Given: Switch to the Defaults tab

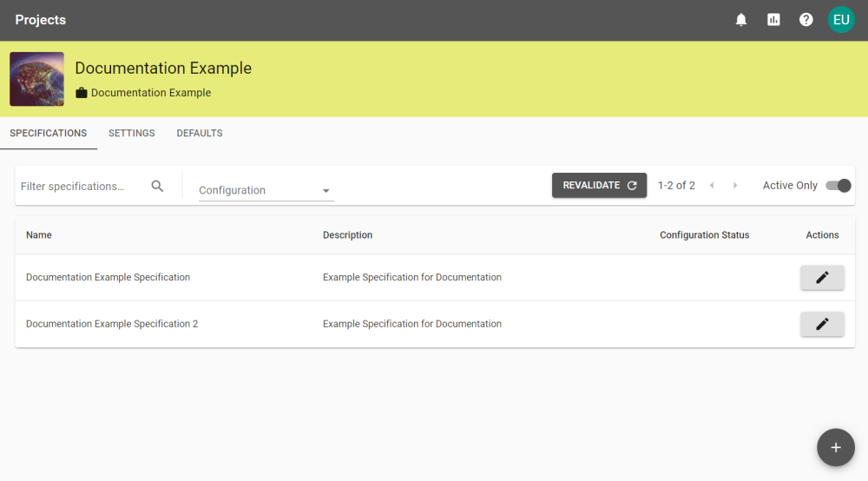Looking at the screenshot, I should point(200,134).
